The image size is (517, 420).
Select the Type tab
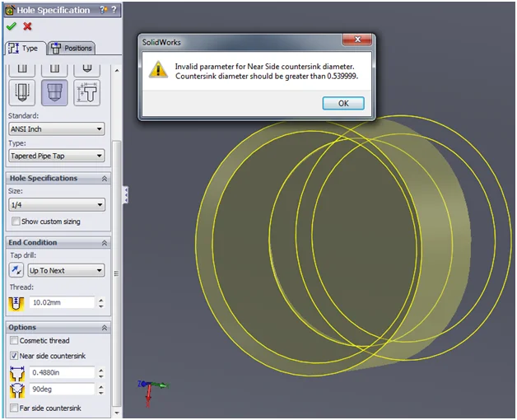pyautogui.click(x=24, y=48)
